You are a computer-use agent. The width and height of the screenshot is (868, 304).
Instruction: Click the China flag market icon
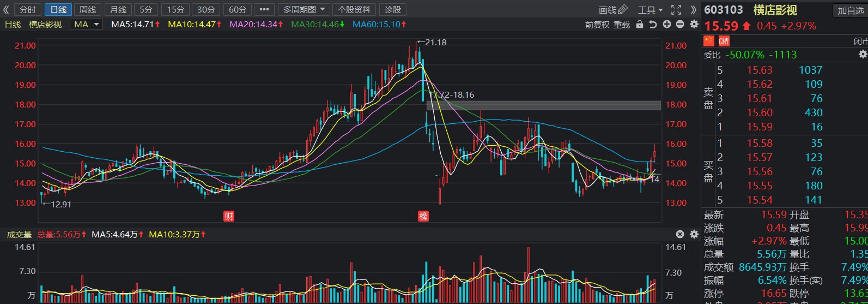[x=709, y=41]
